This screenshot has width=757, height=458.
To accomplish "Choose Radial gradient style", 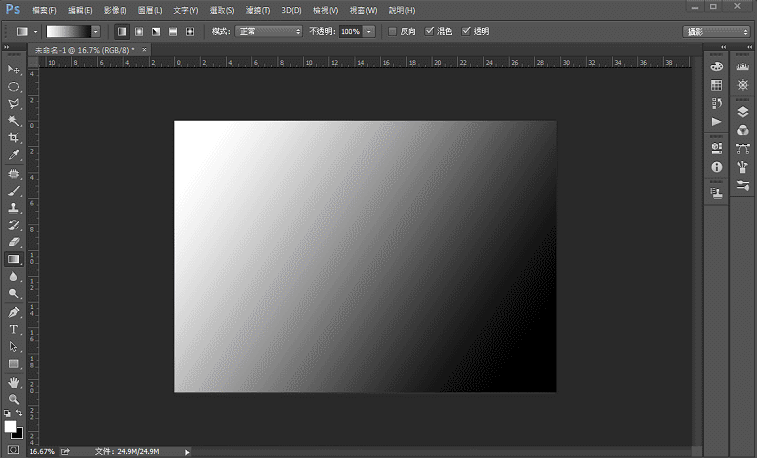I will tap(139, 31).
